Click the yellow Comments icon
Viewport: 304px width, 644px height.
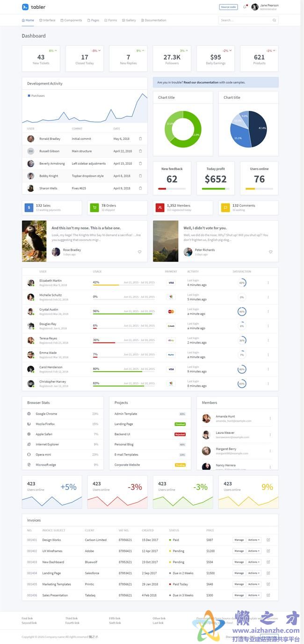pyautogui.click(x=225, y=207)
